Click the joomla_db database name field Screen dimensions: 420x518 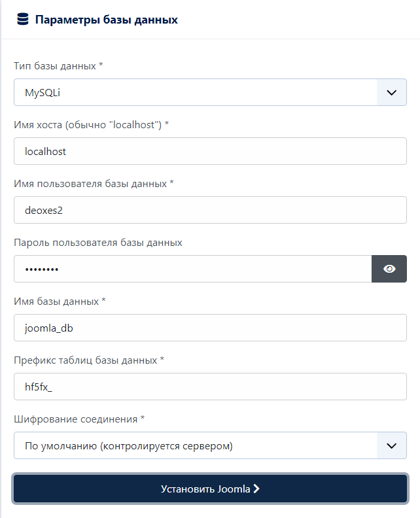click(x=210, y=328)
